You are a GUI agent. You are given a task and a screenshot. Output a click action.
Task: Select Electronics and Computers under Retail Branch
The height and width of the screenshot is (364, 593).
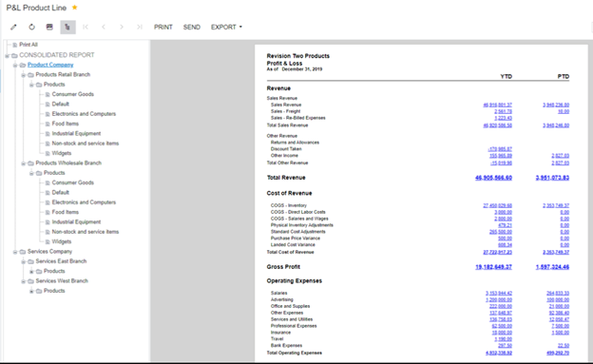tap(84, 114)
